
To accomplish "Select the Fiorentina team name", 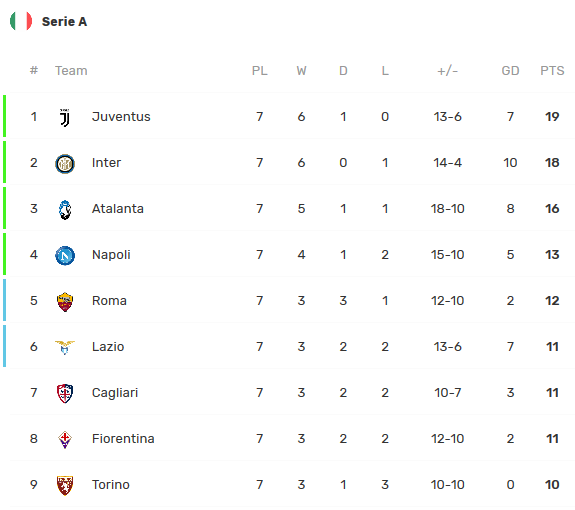I will click(123, 439).
